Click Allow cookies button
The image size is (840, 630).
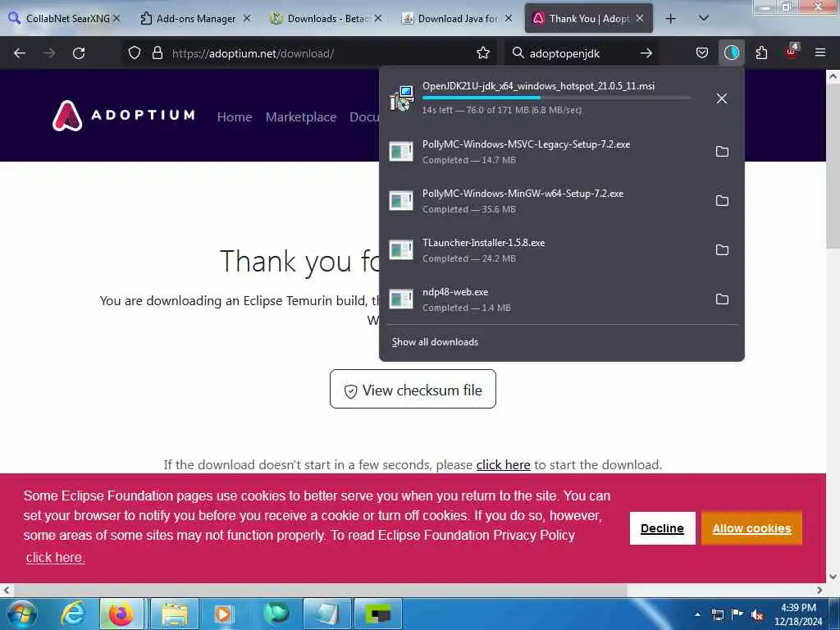pyautogui.click(x=751, y=528)
